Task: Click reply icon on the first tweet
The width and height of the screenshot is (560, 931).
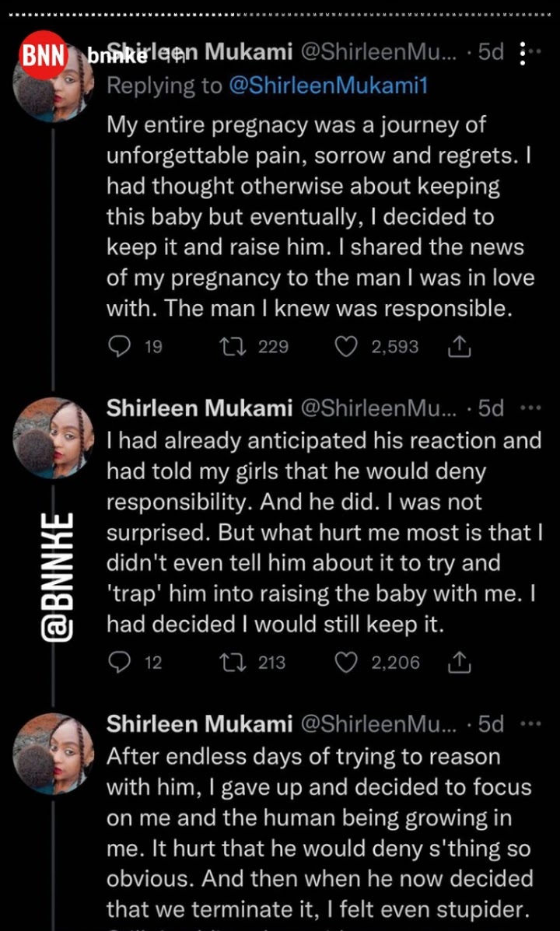Action: coord(118,347)
